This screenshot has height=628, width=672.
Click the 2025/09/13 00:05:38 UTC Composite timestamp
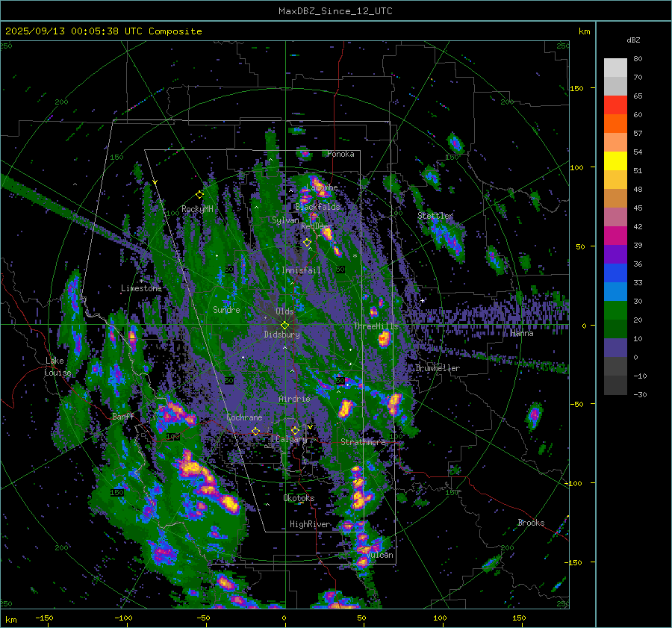pyautogui.click(x=103, y=31)
